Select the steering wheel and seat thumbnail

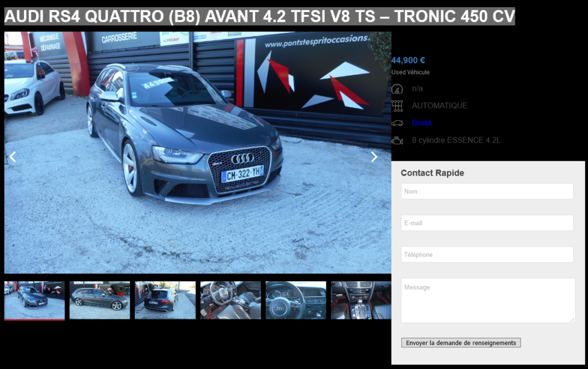click(x=230, y=301)
